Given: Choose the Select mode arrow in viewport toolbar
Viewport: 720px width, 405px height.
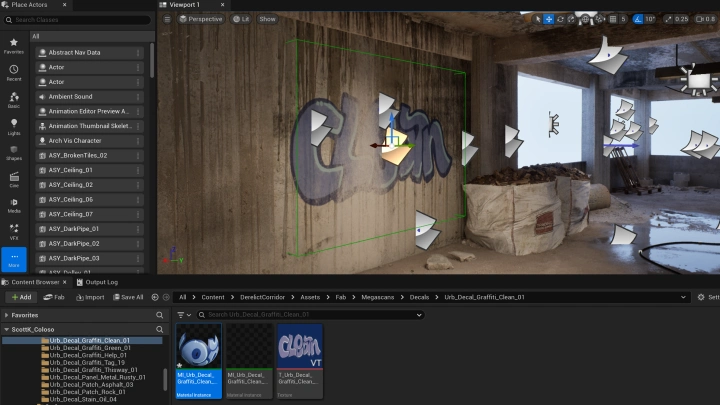Looking at the screenshot, I should click(x=538, y=19).
